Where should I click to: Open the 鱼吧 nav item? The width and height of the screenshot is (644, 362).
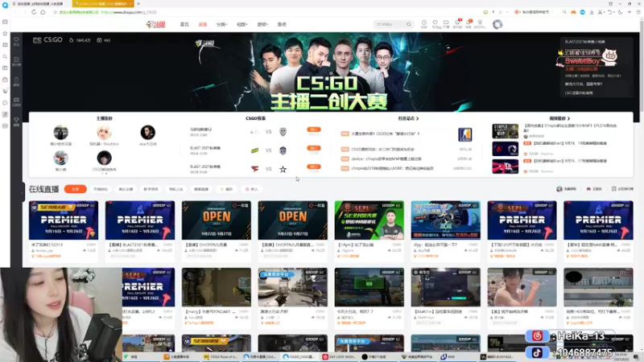[x=282, y=24]
